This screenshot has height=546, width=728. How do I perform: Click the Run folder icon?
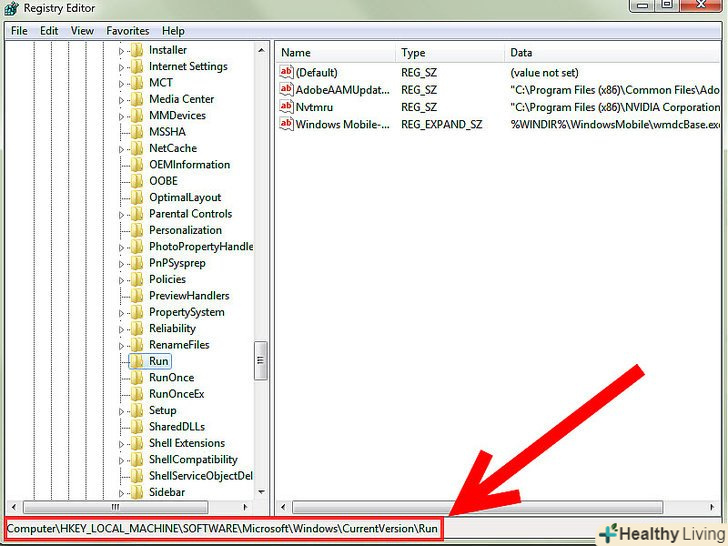(x=136, y=361)
